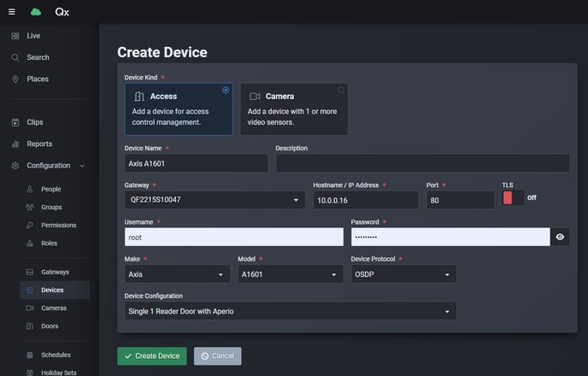Open the hamburger menu icon

[x=12, y=12]
